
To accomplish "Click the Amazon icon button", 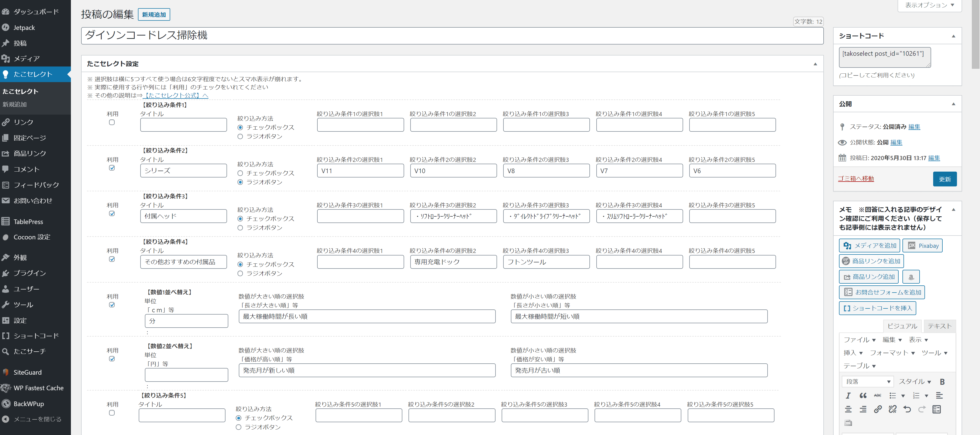I will (x=911, y=277).
